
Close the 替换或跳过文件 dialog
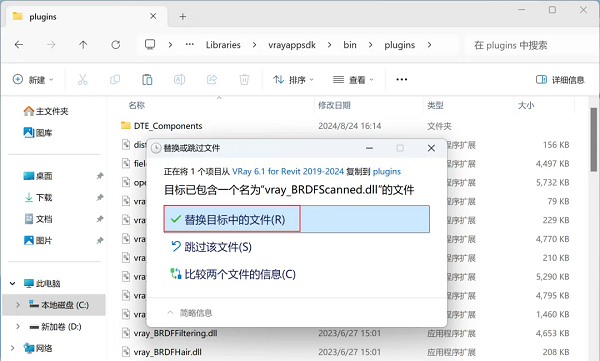[431, 148]
